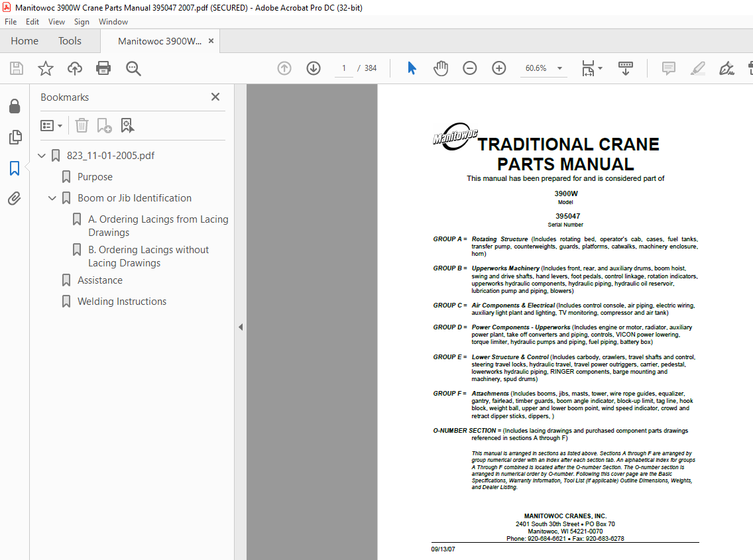Screen dimensions: 753x560
Task: Select the Manitowoc 3900W document tab
Action: tap(160, 41)
